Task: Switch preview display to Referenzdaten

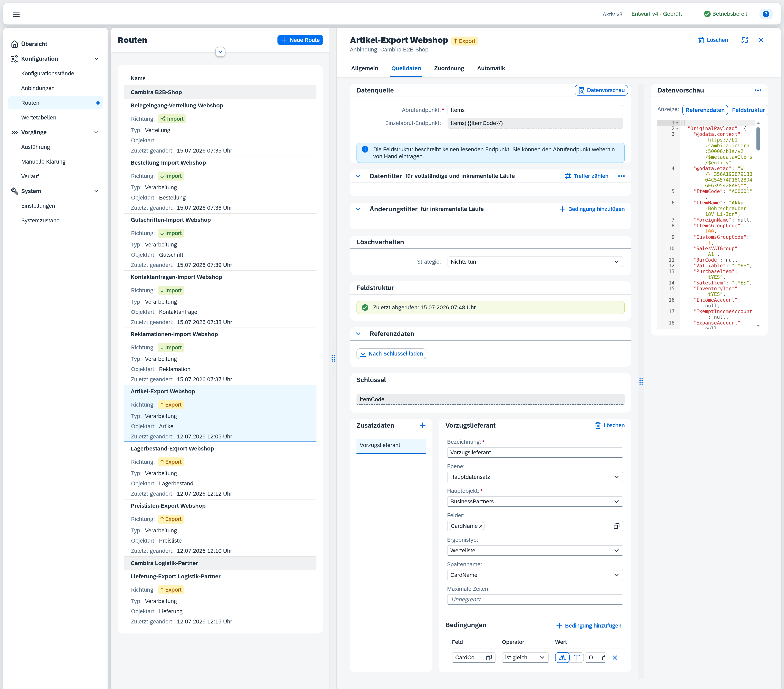Action: [705, 110]
